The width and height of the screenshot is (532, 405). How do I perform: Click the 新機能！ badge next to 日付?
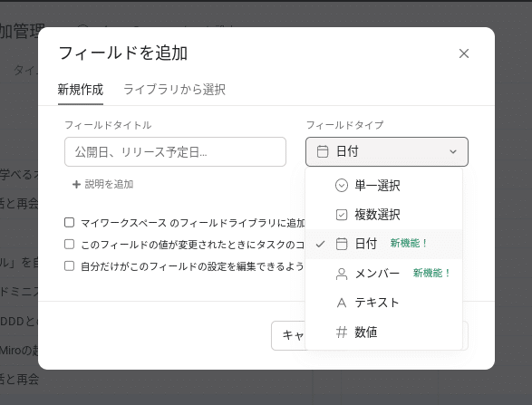point(409,243)
